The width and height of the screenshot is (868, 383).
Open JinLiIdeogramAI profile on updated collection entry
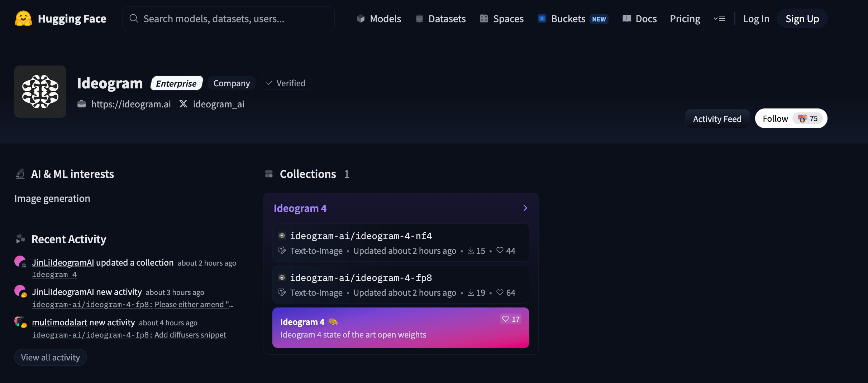click(x=63, y=262)
